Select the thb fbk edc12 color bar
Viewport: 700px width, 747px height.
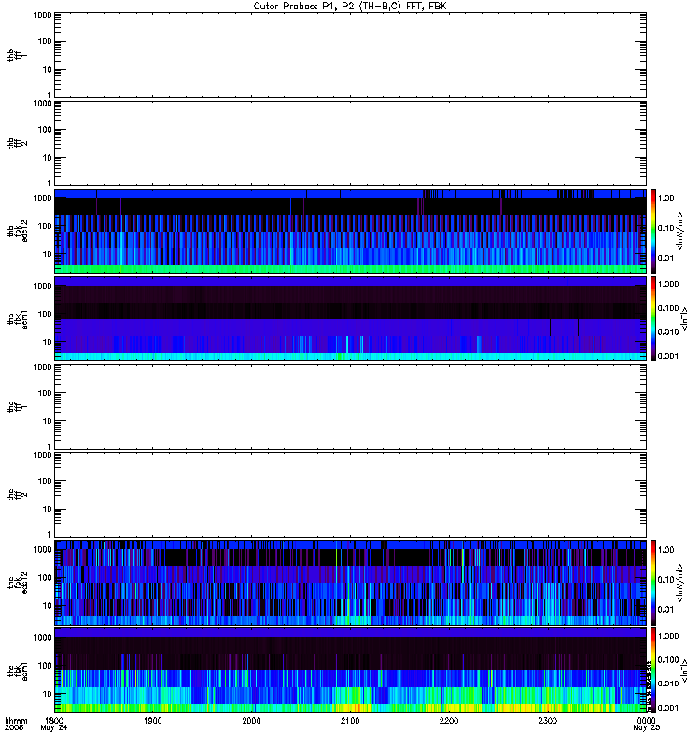653,231
